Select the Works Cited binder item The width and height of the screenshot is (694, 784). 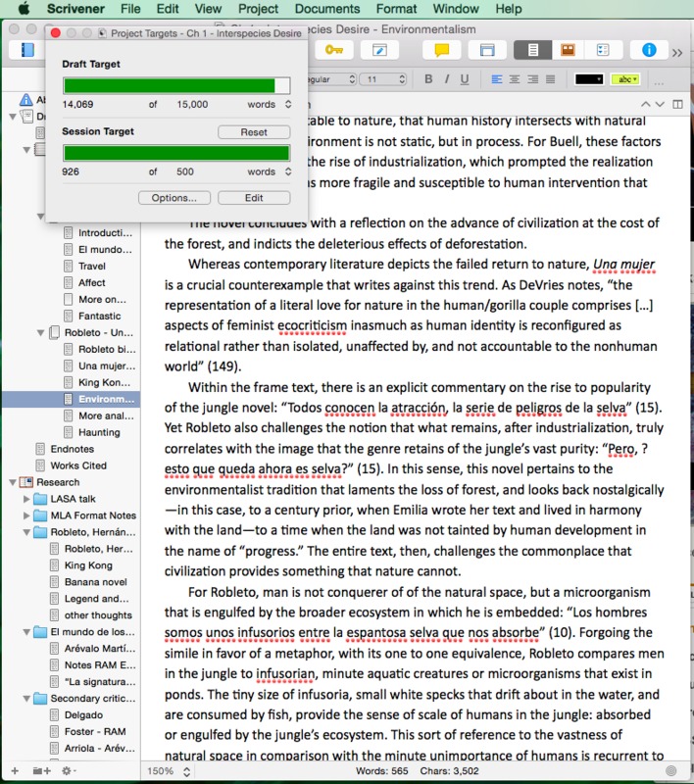click(x=78, y=465)
